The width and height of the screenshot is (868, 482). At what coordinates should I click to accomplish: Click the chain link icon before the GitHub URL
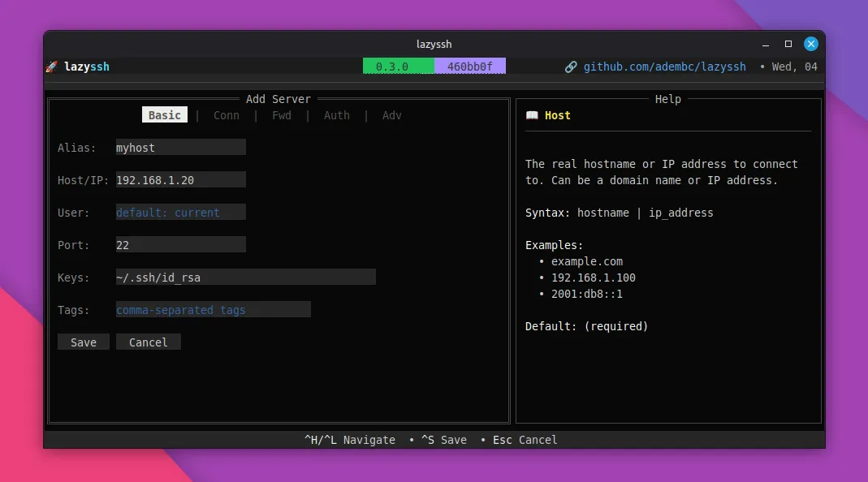[x=571, y=67]
